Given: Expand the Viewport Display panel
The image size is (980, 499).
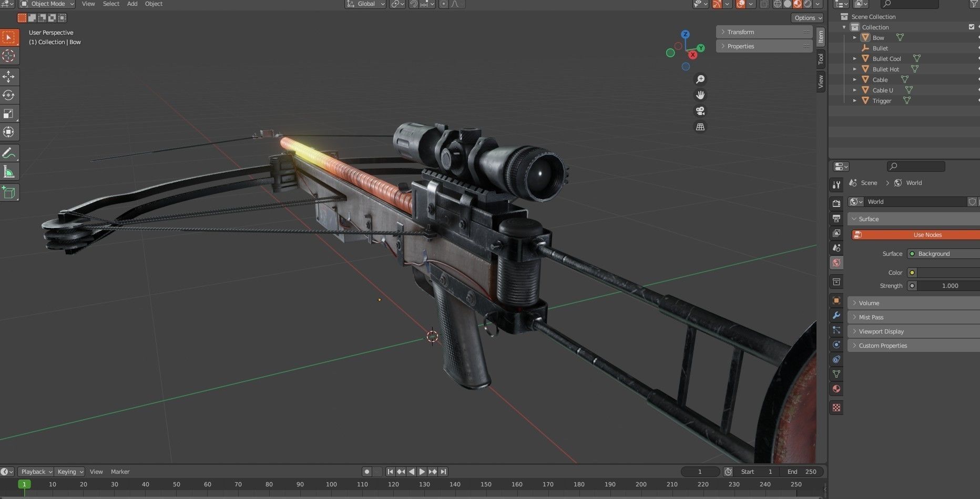Looking at the screenshot, I should [x=914, y=331].
